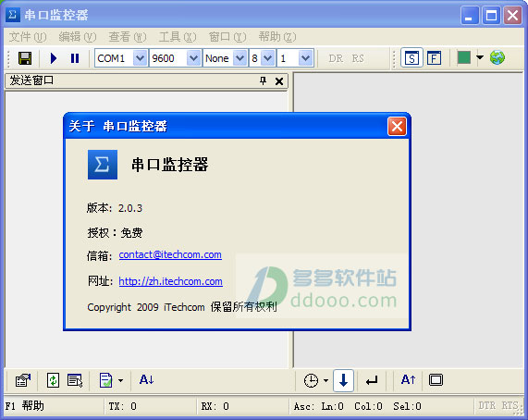
Task: Open the 窗口 menu
Action: pyautogui.click(x=227, y=36)
